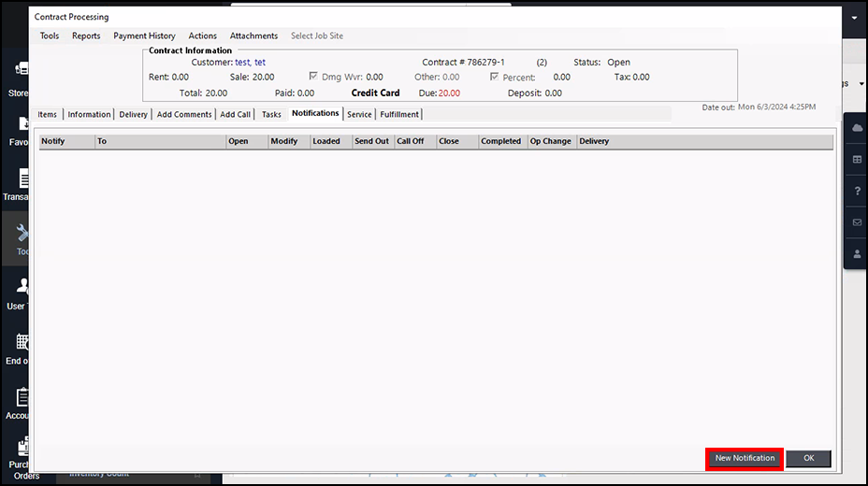Expand the dropdown arrow at top right corner
Viewport: 868px width, 486px height.
click(854, 18)
